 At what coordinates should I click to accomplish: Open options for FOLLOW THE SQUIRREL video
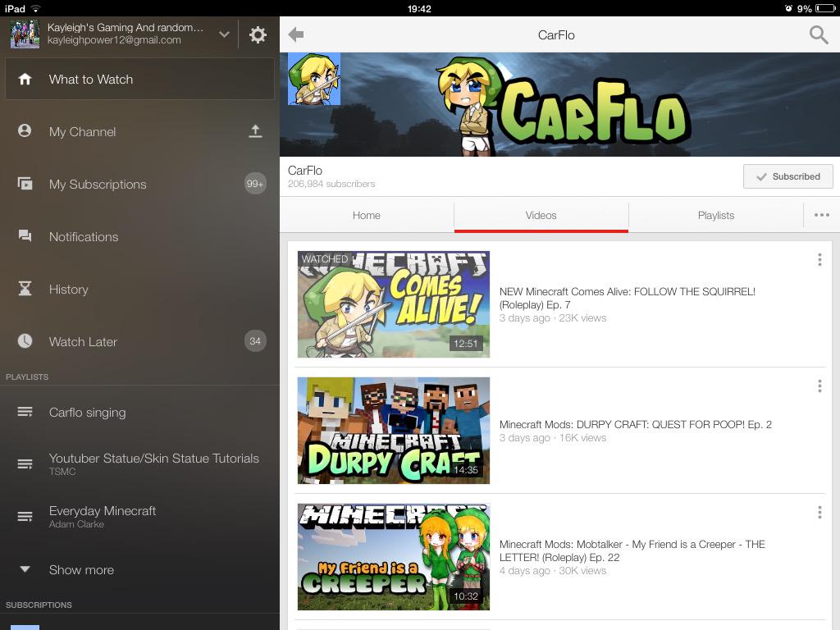point(819,260)
